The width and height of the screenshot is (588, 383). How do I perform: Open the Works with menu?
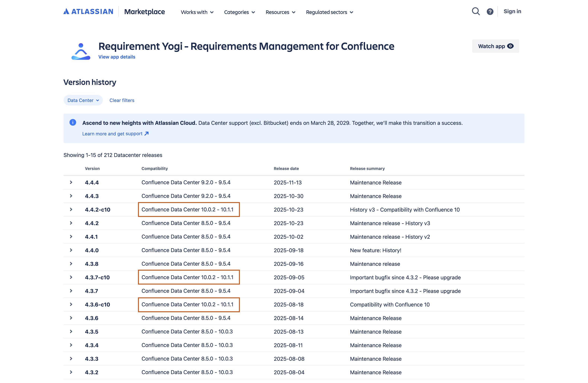click(x=197, y=12)
